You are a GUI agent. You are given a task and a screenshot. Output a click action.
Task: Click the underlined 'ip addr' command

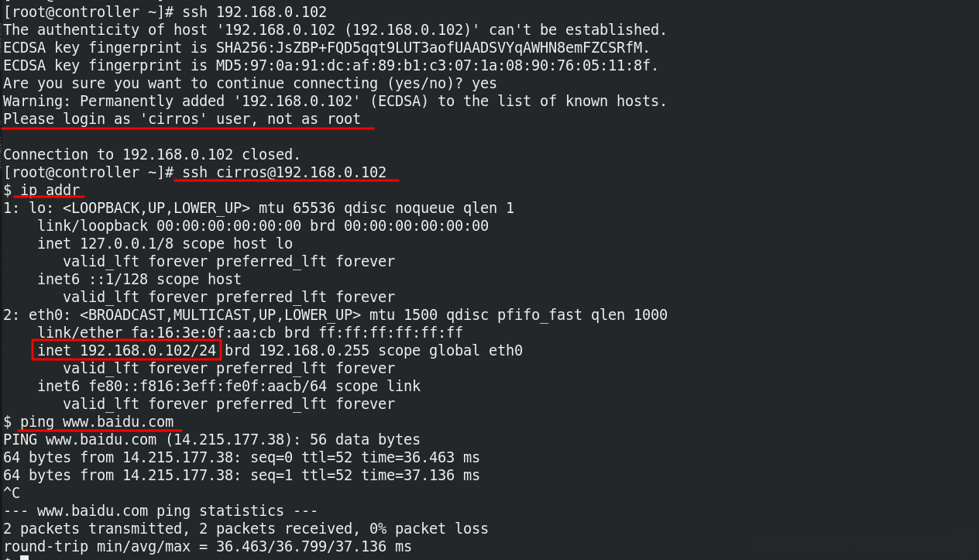50,190
